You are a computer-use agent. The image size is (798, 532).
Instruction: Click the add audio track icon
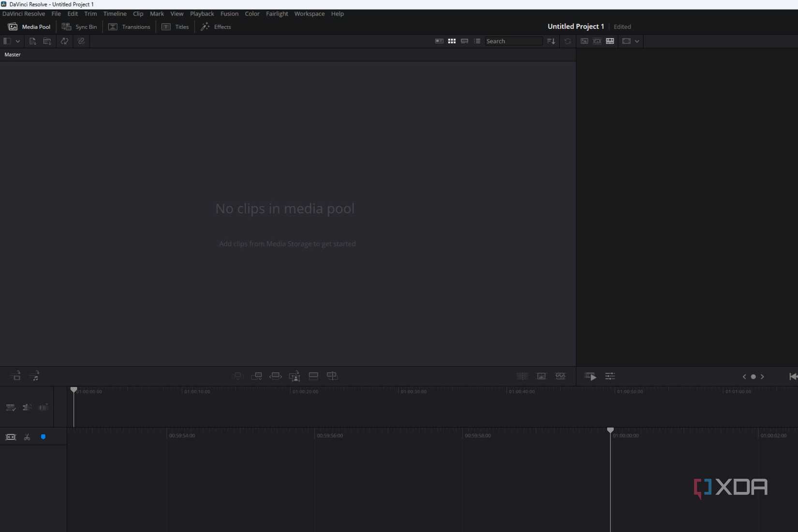tap(34, 376)
